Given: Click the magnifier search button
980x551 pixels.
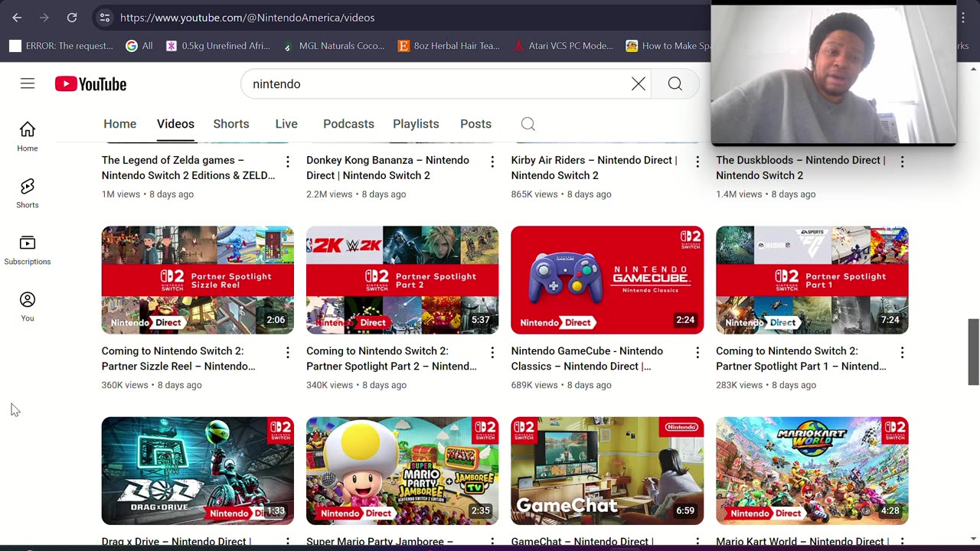Looking at the screenshot, I should (x=675, y=84).
